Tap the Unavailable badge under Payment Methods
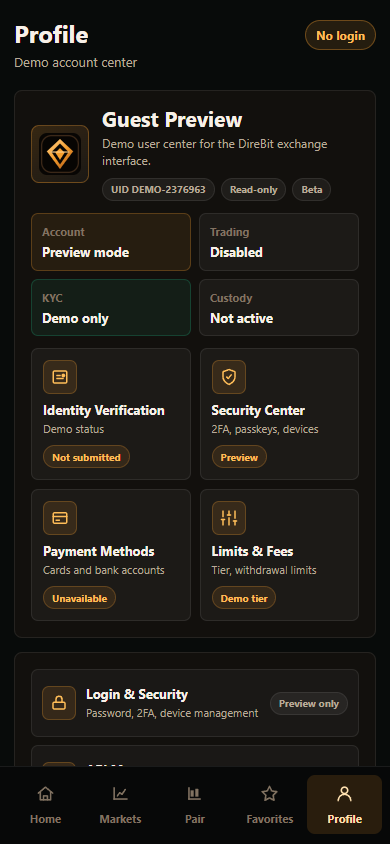This screenshot has height=844, width=390. click(79, 598)
